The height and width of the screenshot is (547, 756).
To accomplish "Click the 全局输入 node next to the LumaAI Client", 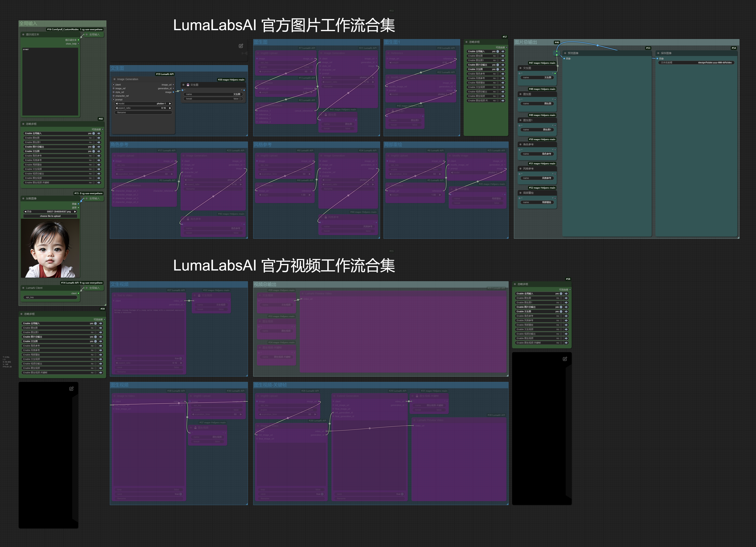I will 94,288.
